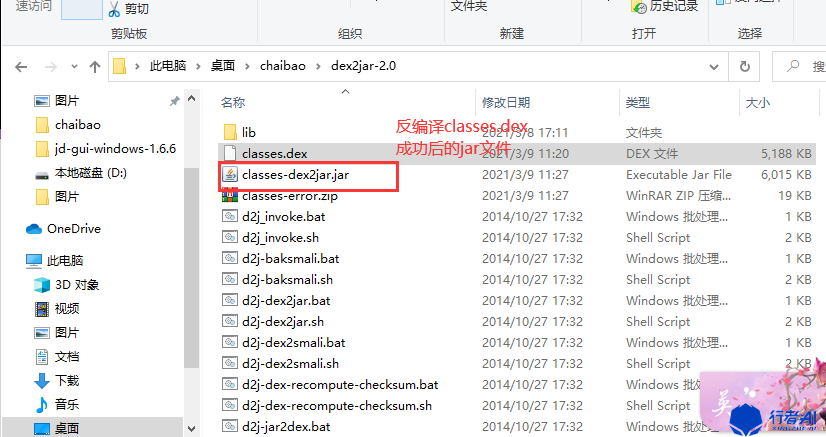The image size is (826, 437).
Task: Click the Back navigation arrow
Action: pos(21,67)
